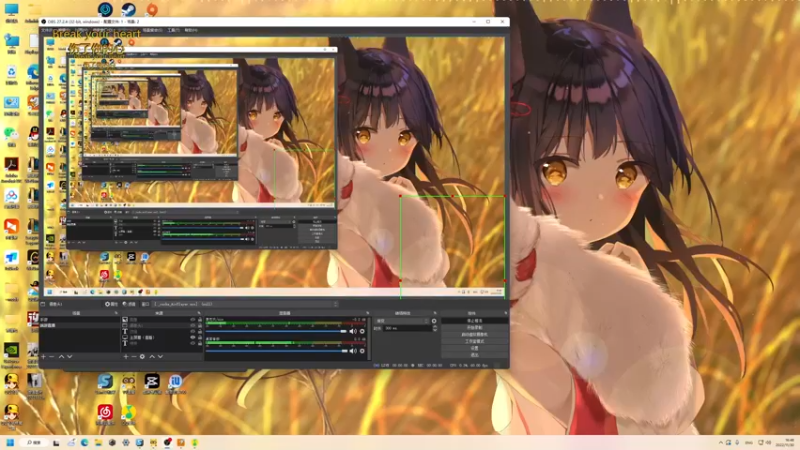Select the second scene in Scenes list
Screen dimensions: 800x450
click(80, 326)
